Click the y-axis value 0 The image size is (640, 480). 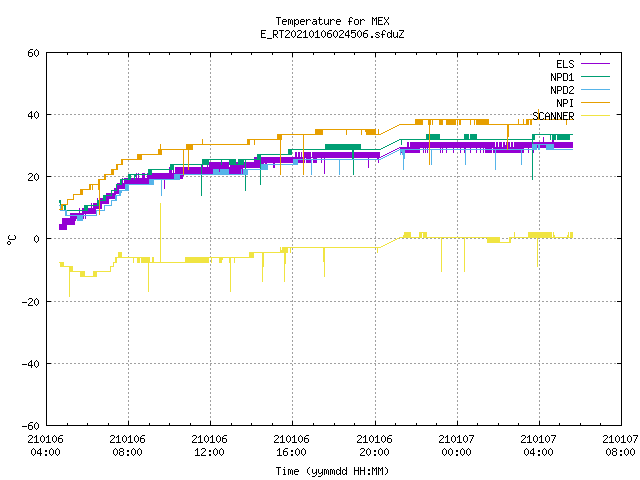tap(37, 239)
